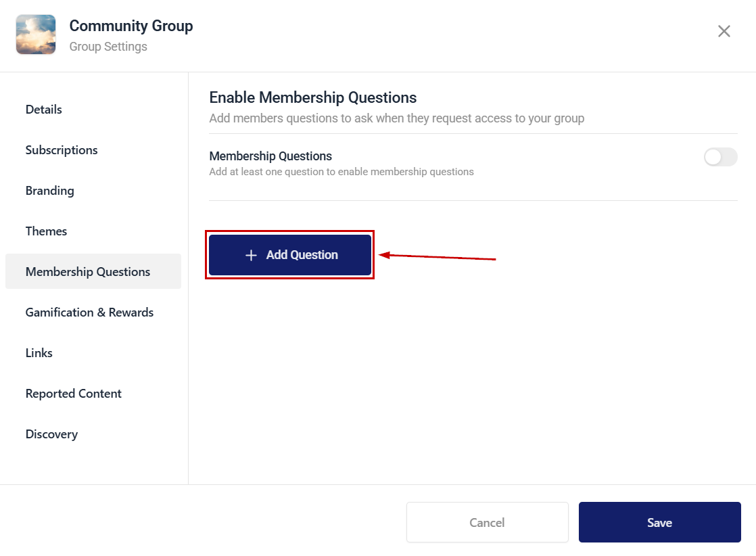756x556 pixels.
Task: Go to Discovery settings
Action: pos(51,434)
